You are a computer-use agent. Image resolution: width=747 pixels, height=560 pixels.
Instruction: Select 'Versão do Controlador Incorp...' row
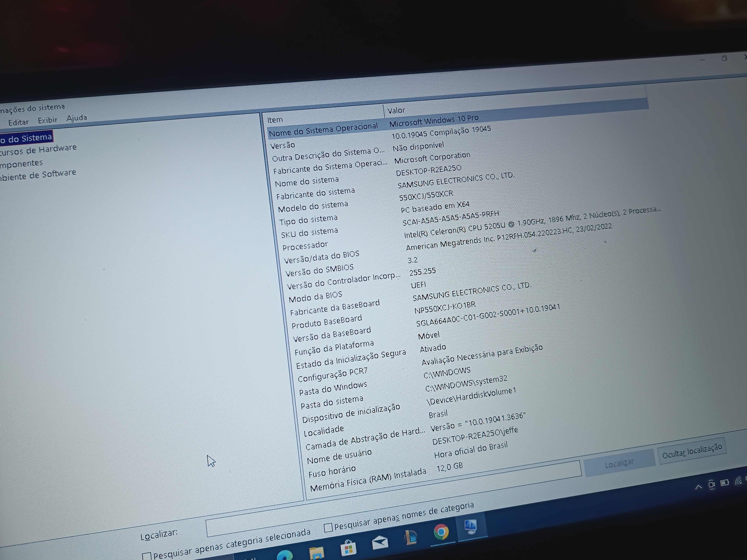[344, 281]
